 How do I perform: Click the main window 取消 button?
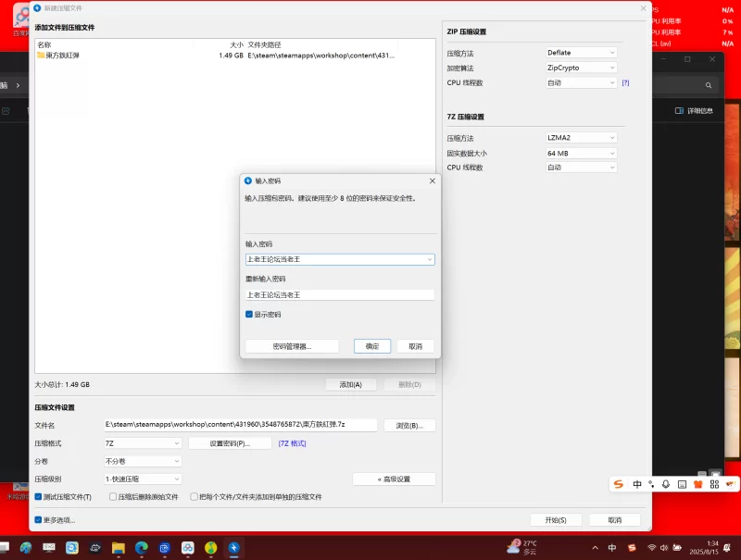615,520
